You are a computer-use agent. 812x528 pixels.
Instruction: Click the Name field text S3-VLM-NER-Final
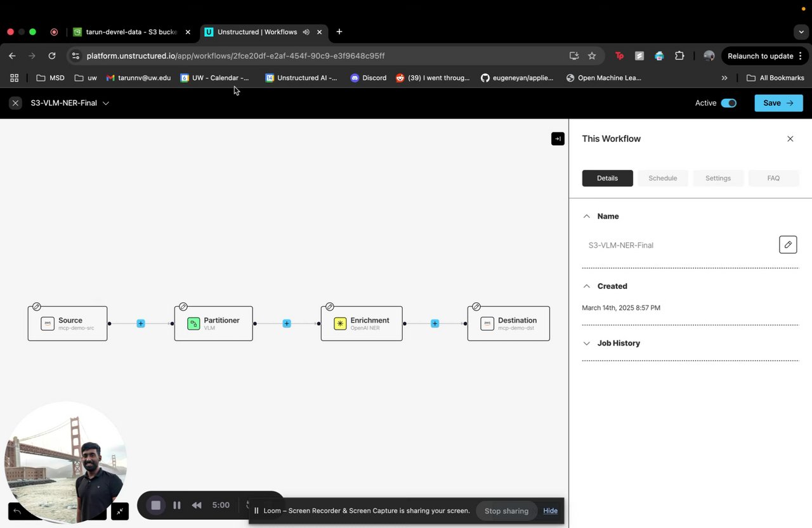point(621,245)
